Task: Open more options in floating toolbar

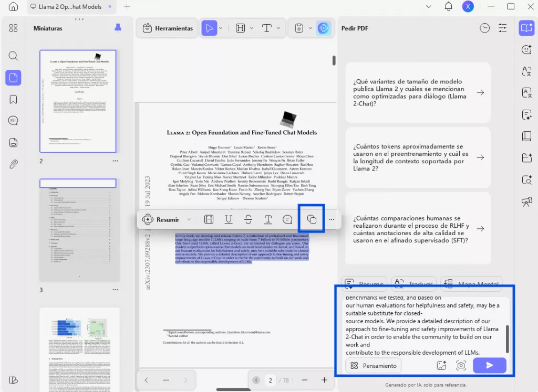Action: tap(332, 219)
